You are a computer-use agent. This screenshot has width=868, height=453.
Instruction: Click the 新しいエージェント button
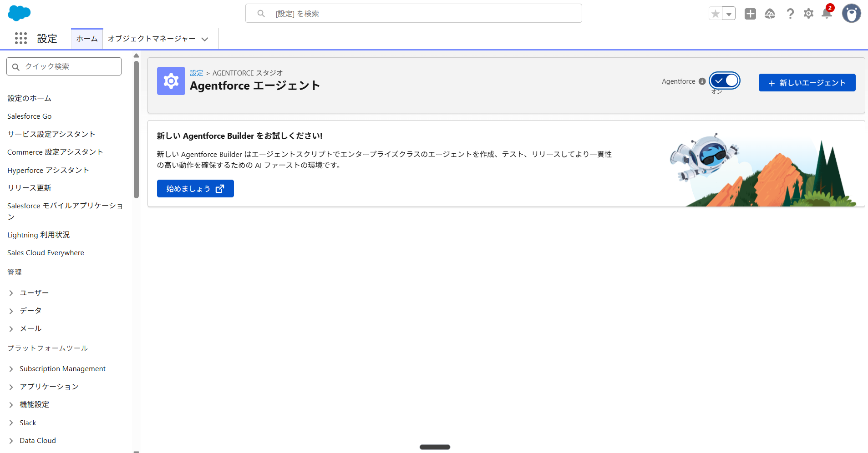pos(807,82)
